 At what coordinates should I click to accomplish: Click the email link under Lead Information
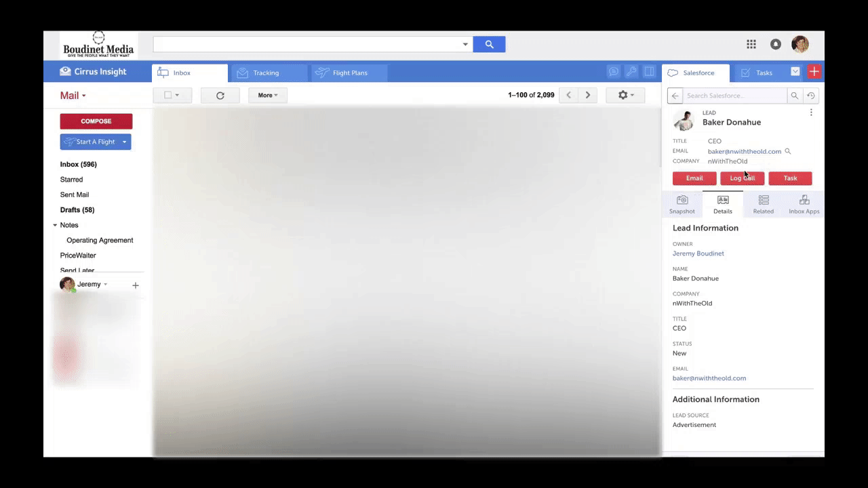(x=709, y=378)
